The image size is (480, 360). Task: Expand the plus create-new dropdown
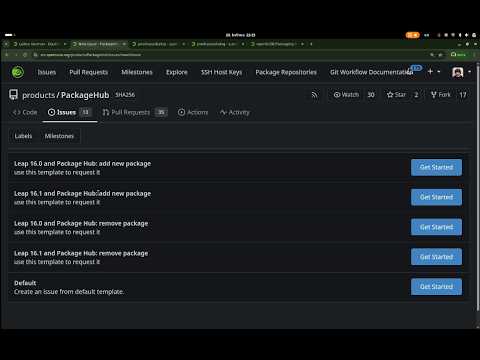tap(434, 72)
